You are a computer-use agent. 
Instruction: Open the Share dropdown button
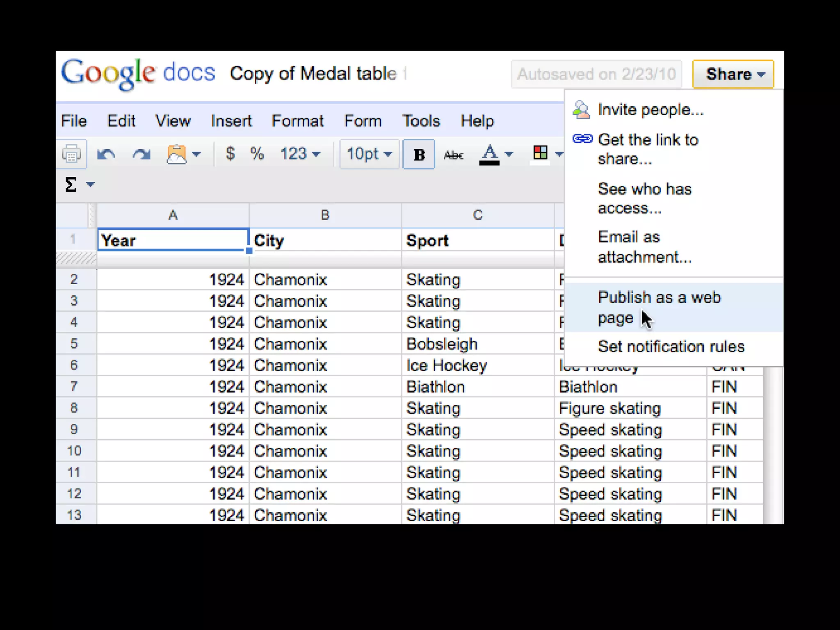point(733,74)
